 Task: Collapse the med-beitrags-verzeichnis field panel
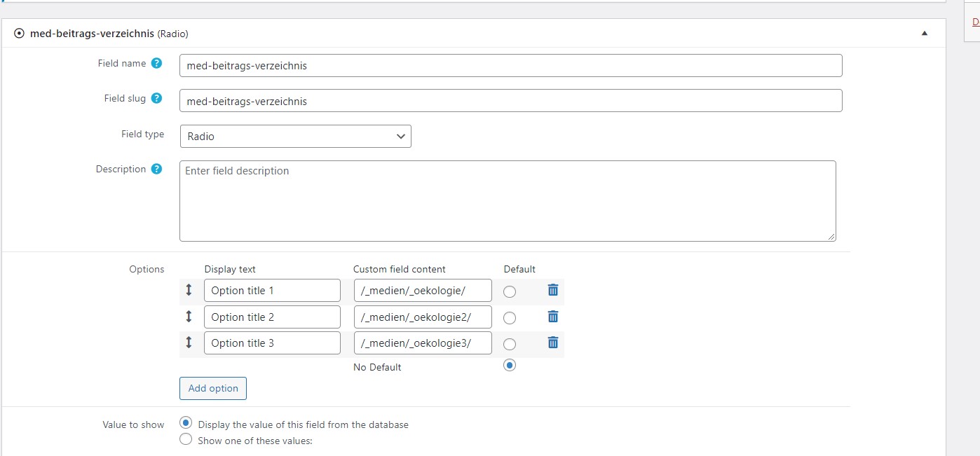click(924, 33)
